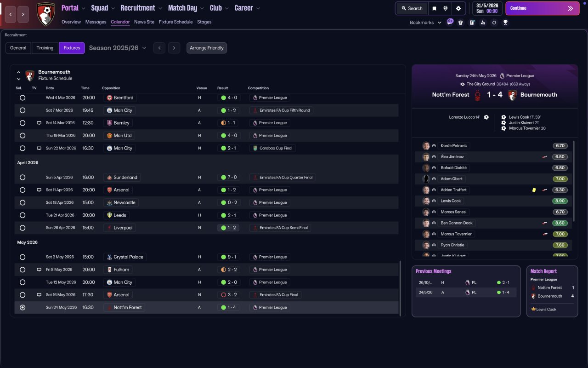Click the goal ball icon next to Lorenzo Lucca
The width and height of the screenshot is (588, 368).
point(486,117)
